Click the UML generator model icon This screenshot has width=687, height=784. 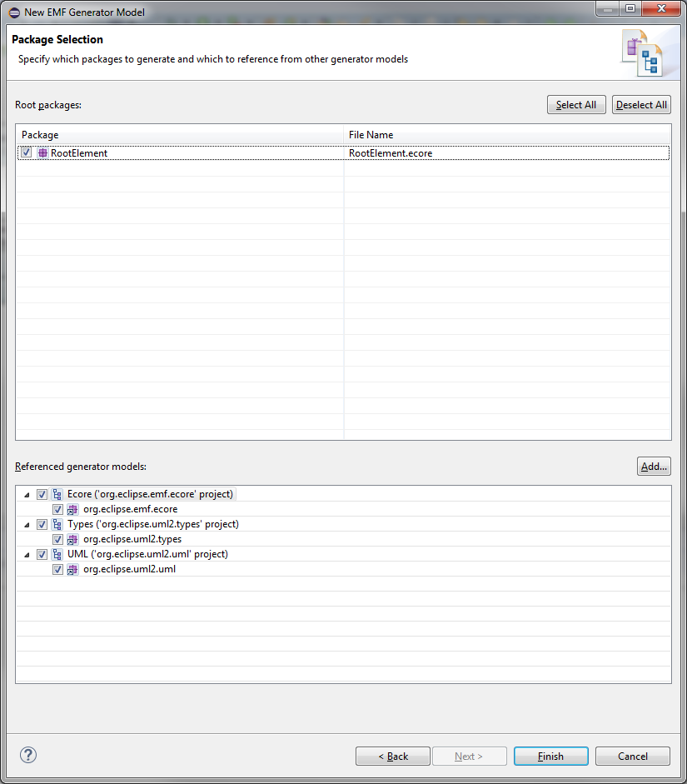57,555
